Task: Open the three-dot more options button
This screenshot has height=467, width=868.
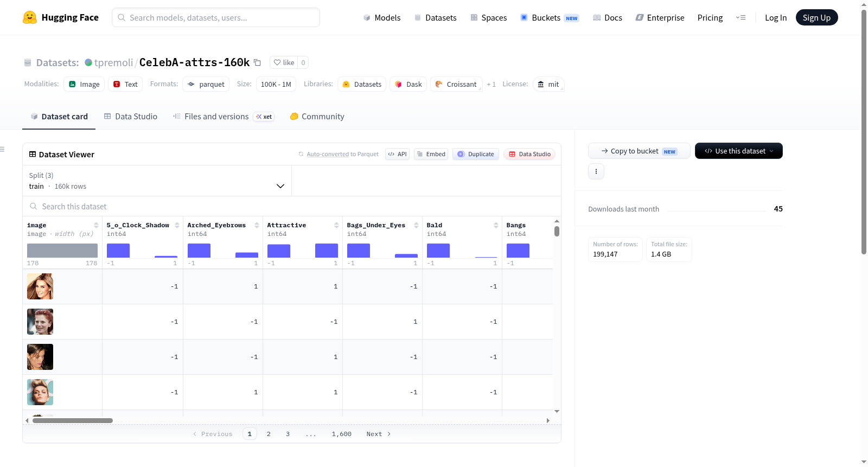Action: [596, 171]
